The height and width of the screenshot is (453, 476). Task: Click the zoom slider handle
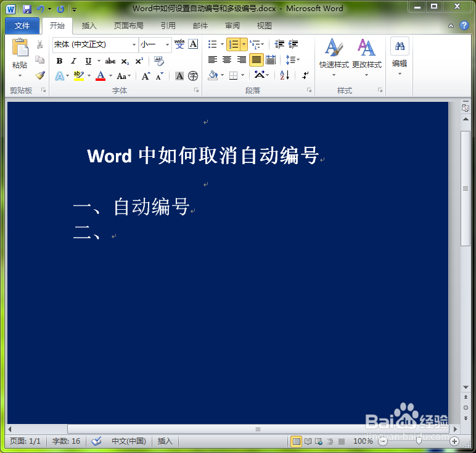pos(419,441)
